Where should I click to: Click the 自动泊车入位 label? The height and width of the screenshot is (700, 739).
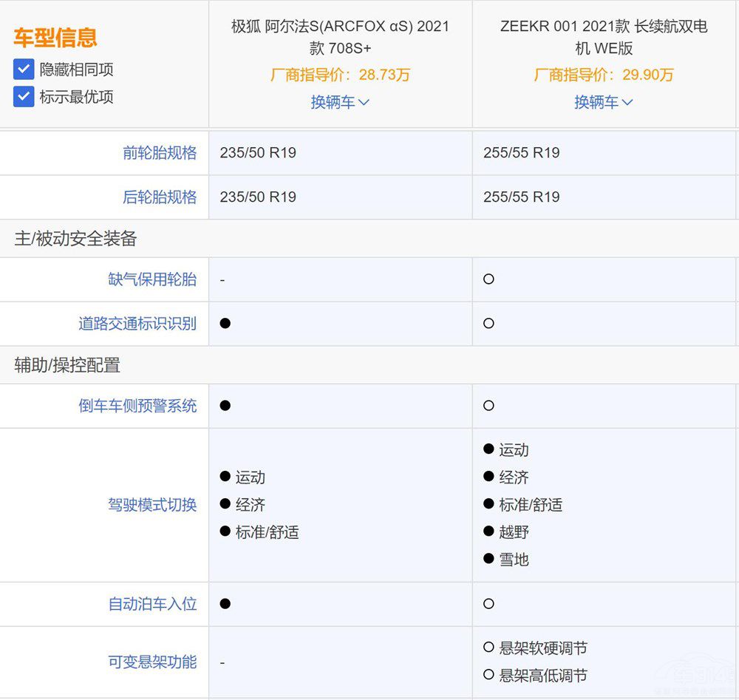(152, 604)
